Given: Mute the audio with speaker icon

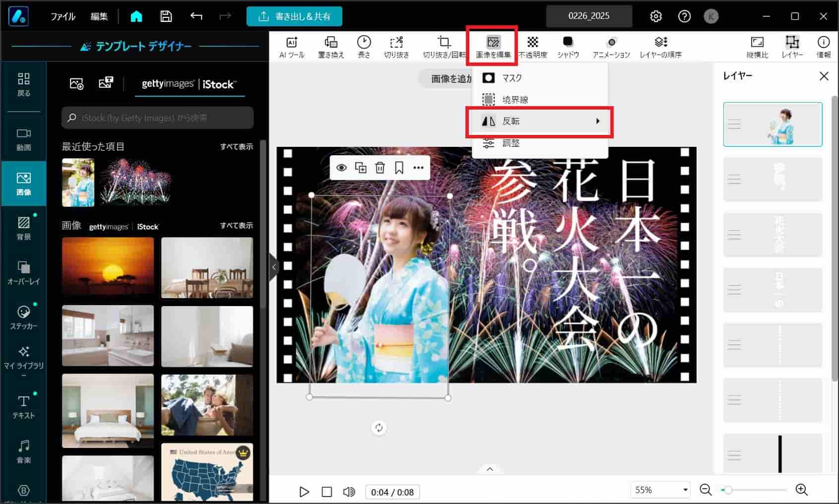Looking at the screenshot, I should (349, 492).
